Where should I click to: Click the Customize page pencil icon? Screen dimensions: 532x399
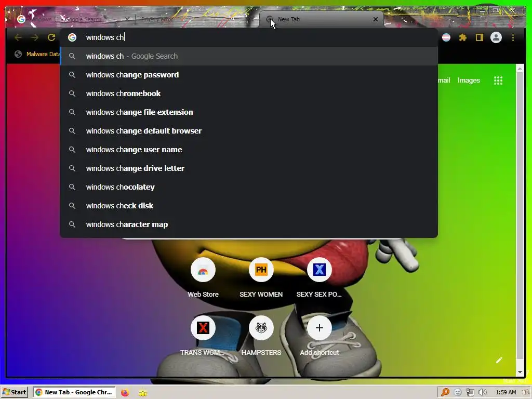point(499,360)
